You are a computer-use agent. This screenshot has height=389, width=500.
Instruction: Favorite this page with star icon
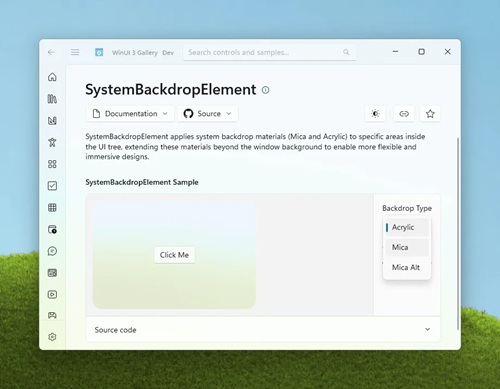click(430, 114)
